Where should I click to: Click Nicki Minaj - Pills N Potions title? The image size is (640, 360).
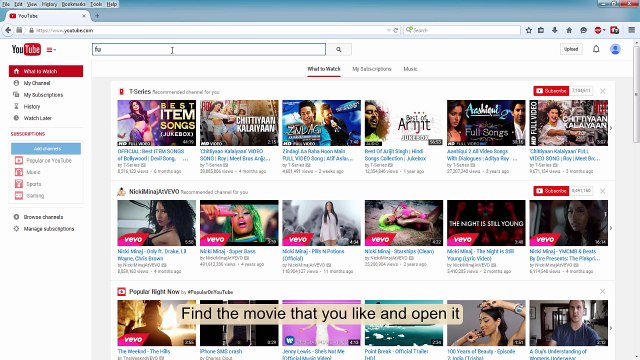[x=313, y=255]
